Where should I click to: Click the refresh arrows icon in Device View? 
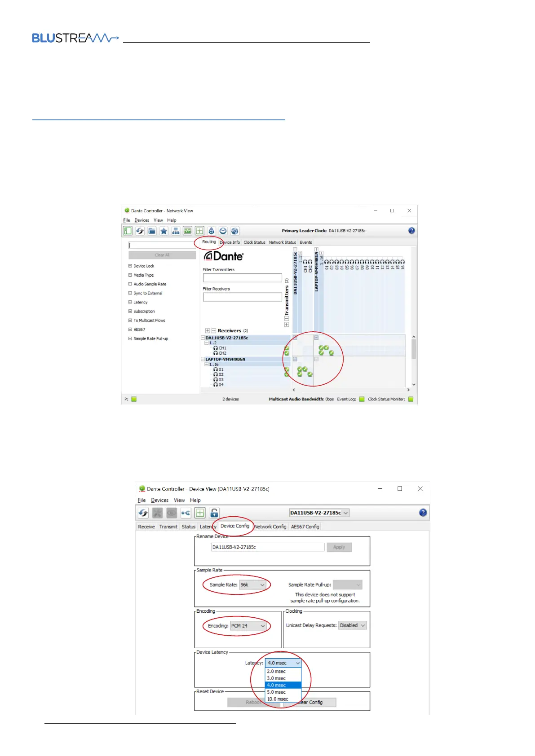click(x=143, y=513)
